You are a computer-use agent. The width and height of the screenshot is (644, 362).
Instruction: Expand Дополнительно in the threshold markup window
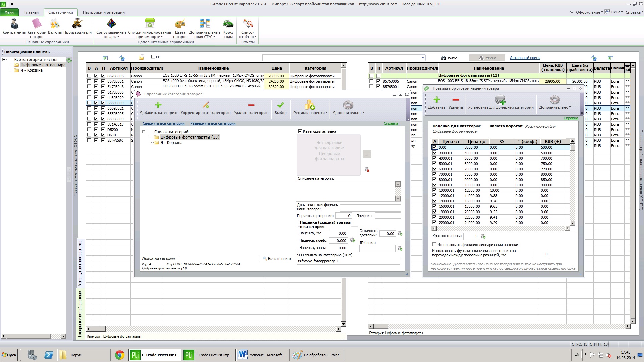tap(555, 102)
